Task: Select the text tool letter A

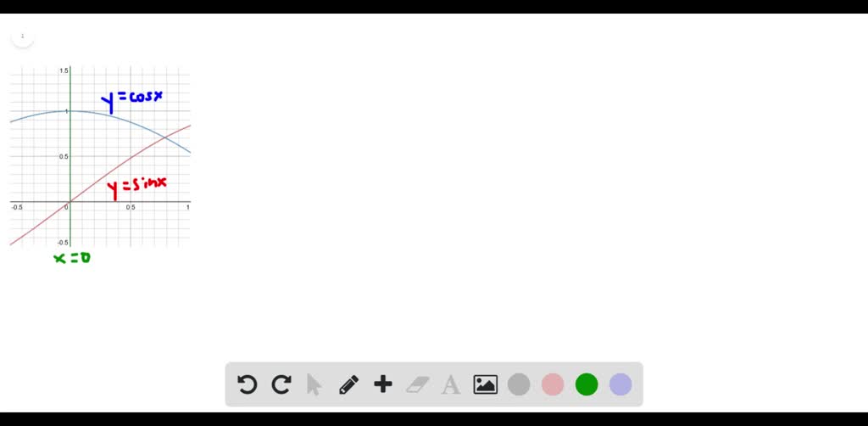Action: click(x=451, y=384)
